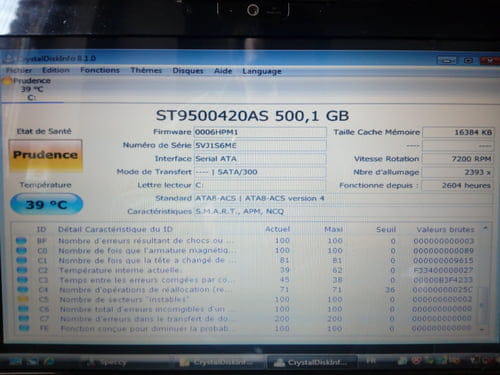Click the Valeurs brutes column header
The height and width of the screenshot is (375, 500).
[x=445, y=230]
